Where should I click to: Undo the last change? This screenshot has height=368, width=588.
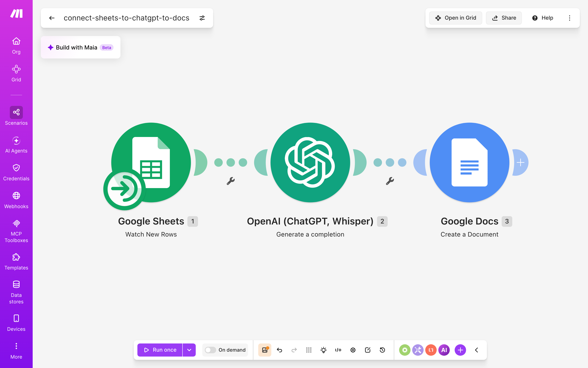(x=280, y=350)
